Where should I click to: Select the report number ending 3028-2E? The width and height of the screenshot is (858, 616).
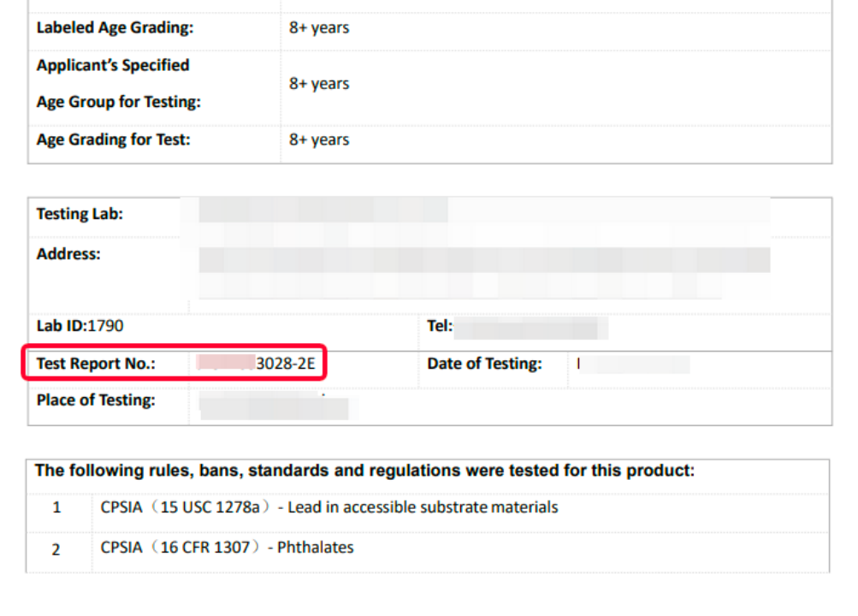coord(257,364)
